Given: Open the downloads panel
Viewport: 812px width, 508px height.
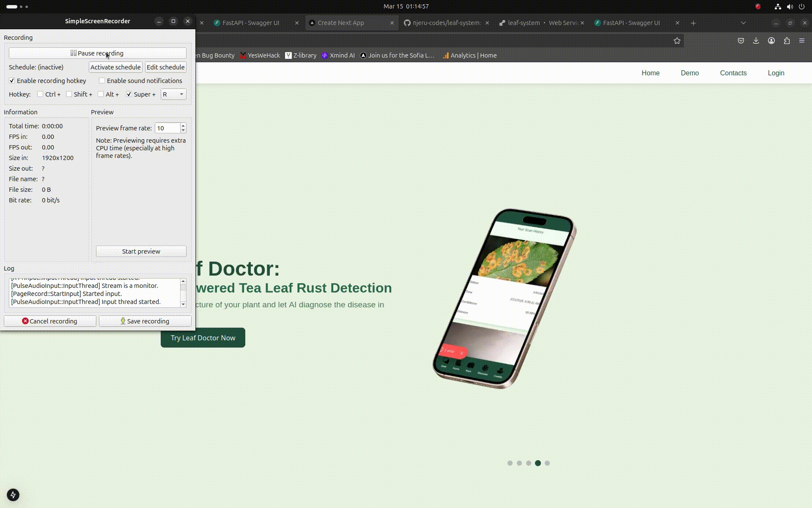Looking at the screenshot, I should (756, 41).
